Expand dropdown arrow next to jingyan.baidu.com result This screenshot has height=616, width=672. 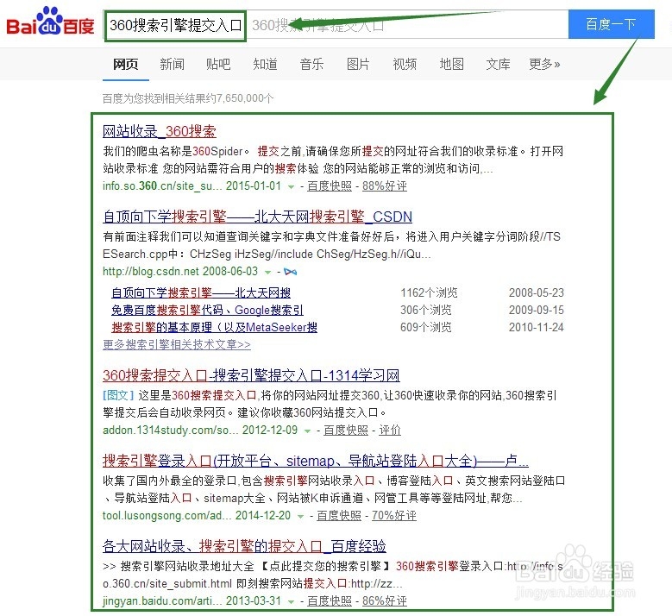point(291,602)
